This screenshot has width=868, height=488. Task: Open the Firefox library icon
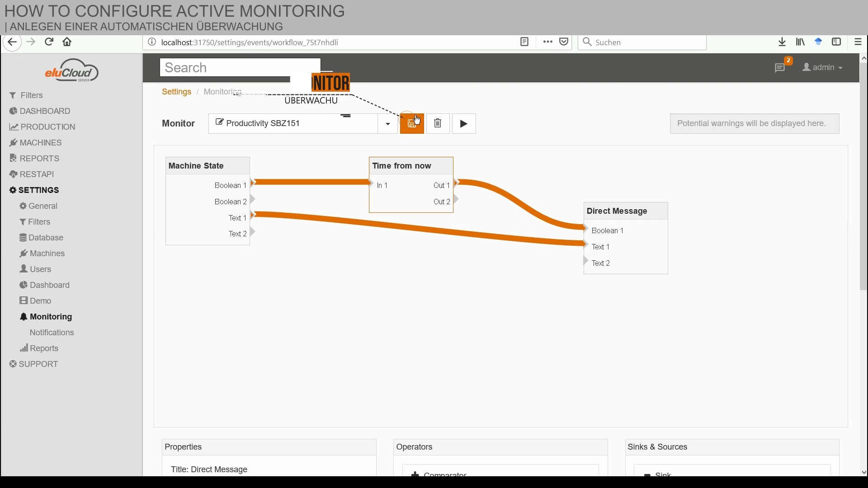tap(800, 42)
